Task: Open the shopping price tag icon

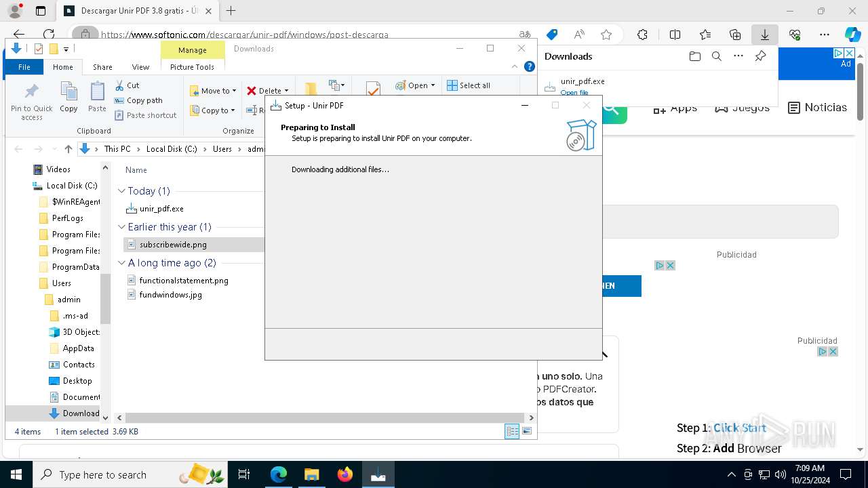Action: tap(552, 35)
